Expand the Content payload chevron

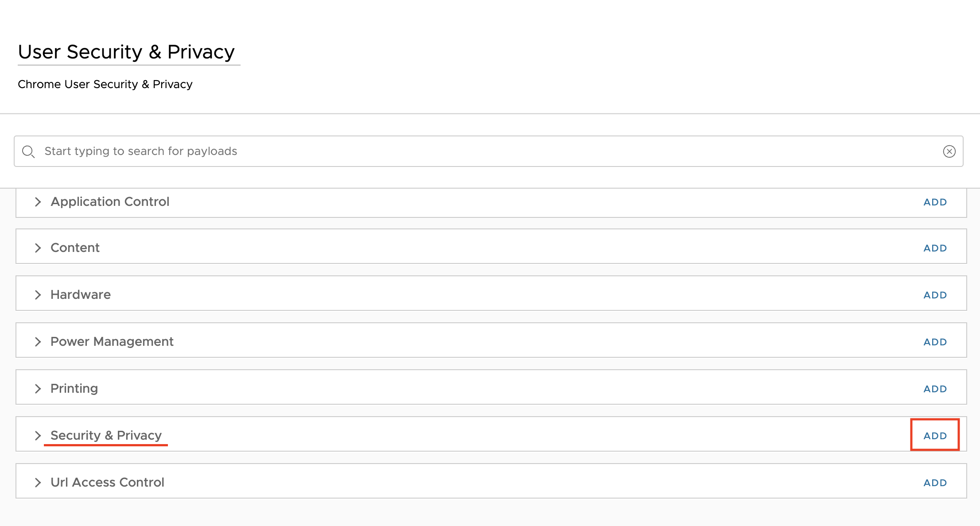click(38, 248)
